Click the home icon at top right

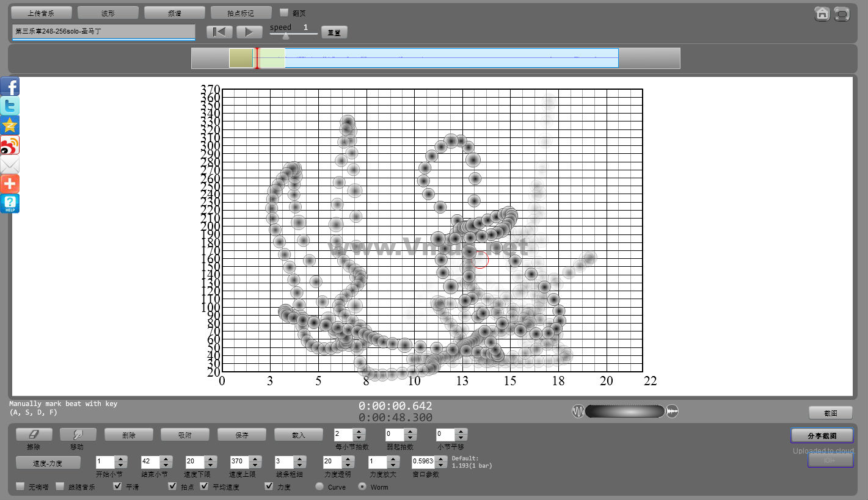822,14
